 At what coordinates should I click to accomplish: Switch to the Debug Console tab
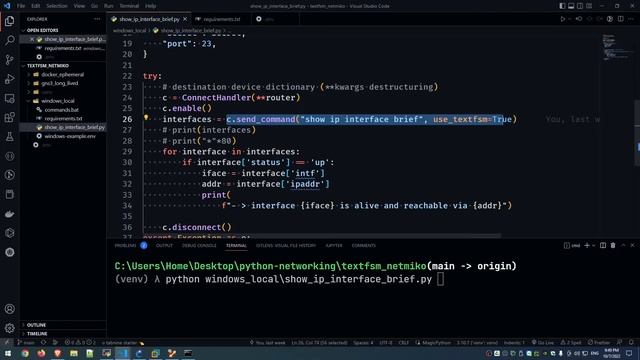coord(199,245)
